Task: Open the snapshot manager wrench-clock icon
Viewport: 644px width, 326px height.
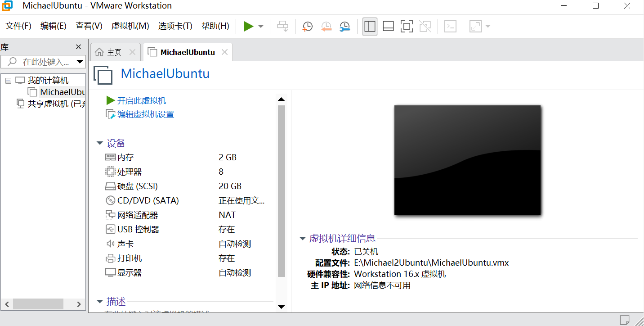Action: point(344,27)
